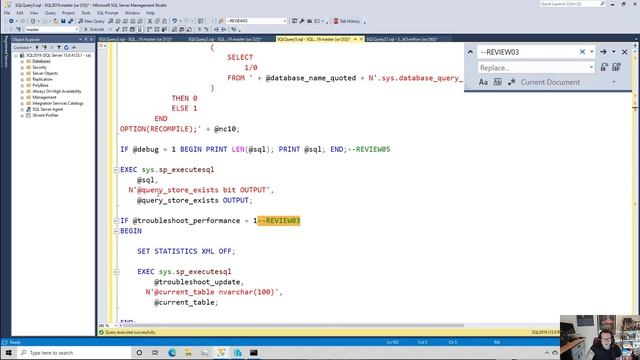Click the Object Explorer filter icon
The image size is (640, 360).
[x=59, y=47]
